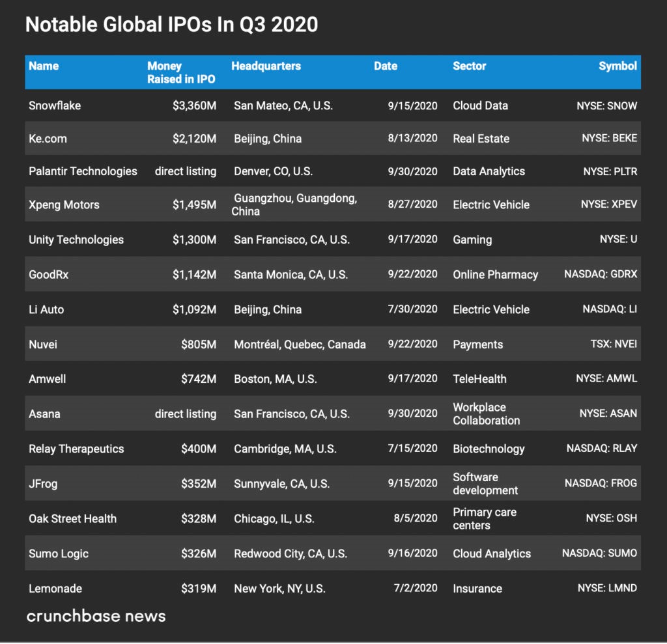Click the Notable Global IPOs title

(x=171, y=25)
